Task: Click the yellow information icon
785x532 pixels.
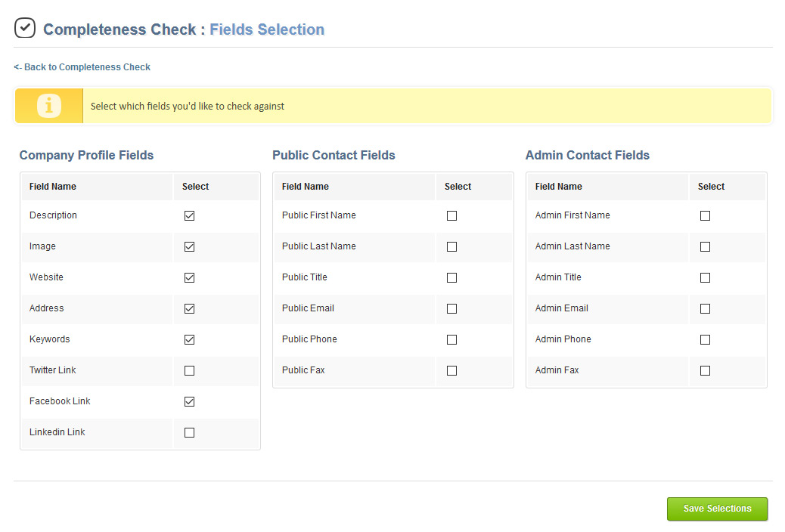Action: [x=48, y=105]
